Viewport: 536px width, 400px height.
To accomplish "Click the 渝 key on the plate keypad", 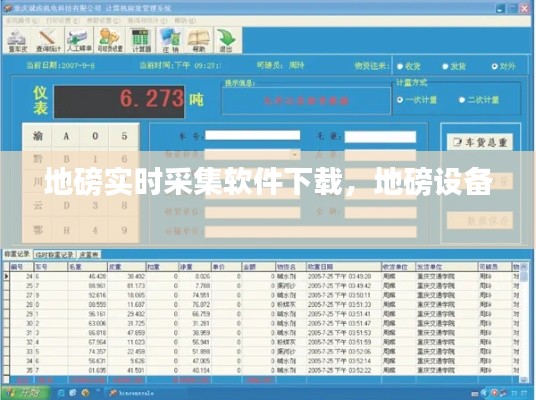I will [38, 136].
